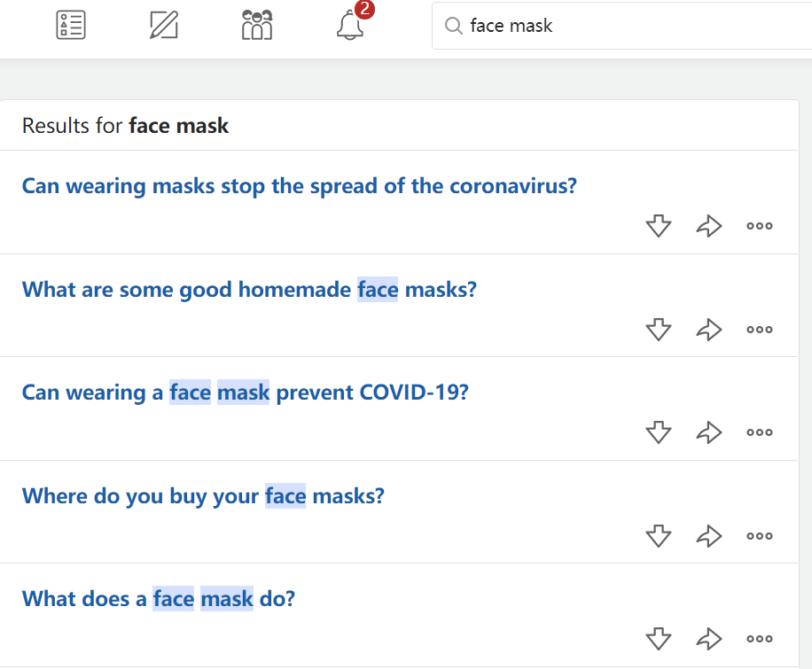Open "What are some good homemade face masks?"

(x=249, y=289)
